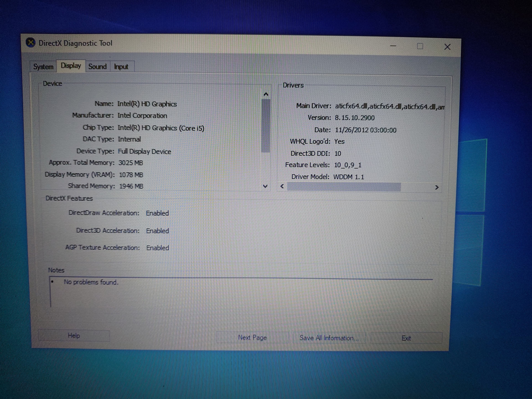Click Device list scroll up arrow

click(x=266, y=94)
